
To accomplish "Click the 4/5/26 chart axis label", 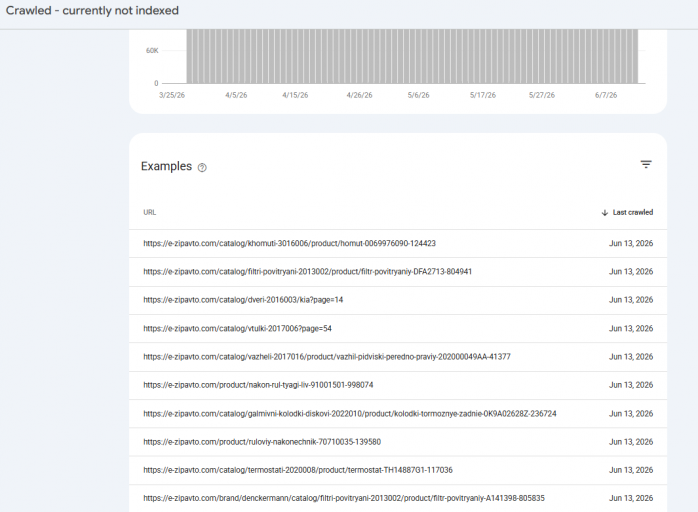I will [x=236, y=95].
